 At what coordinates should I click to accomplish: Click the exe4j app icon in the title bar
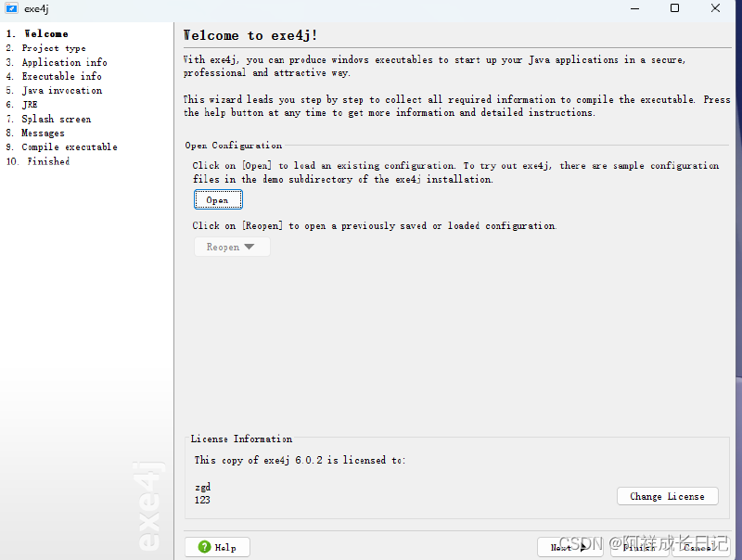pos(11,8)
